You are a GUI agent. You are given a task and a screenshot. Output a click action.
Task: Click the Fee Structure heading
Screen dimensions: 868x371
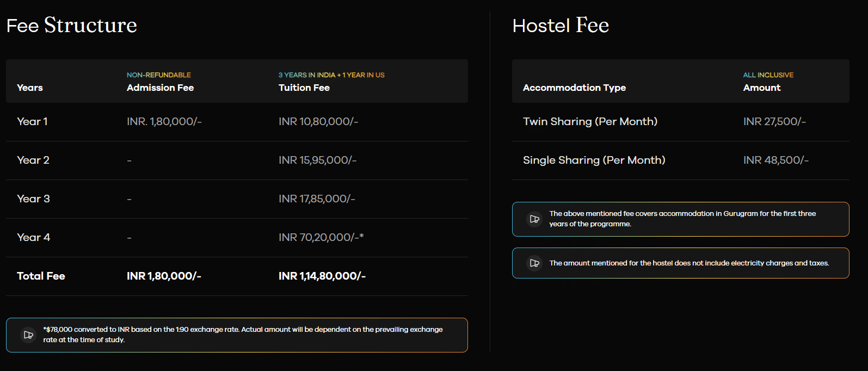tap(71, 26)
